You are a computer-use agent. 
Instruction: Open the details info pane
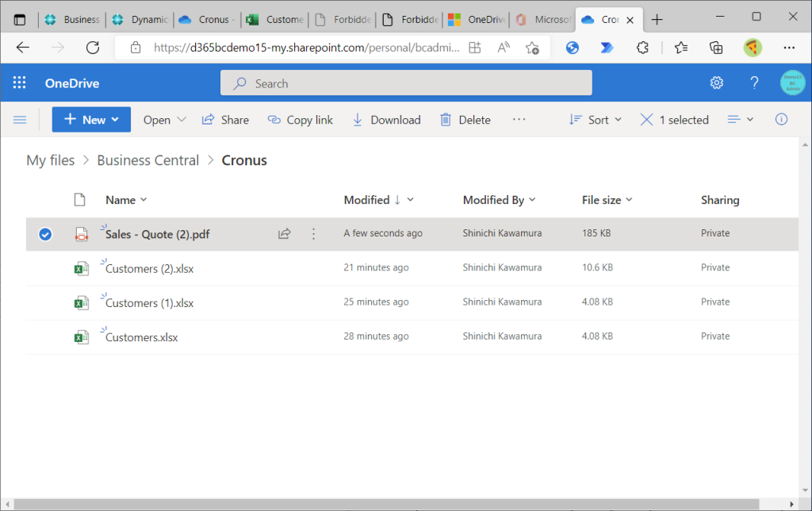[x=781, y=120]
